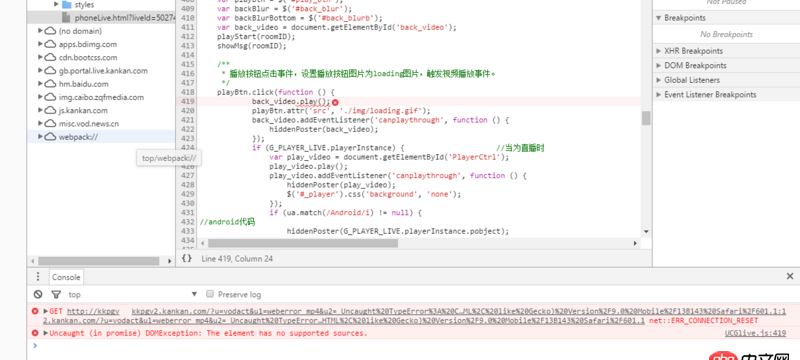Expand img.caibo.zqfmedia.com domain
800x360 pixels.
coord(40,97)
